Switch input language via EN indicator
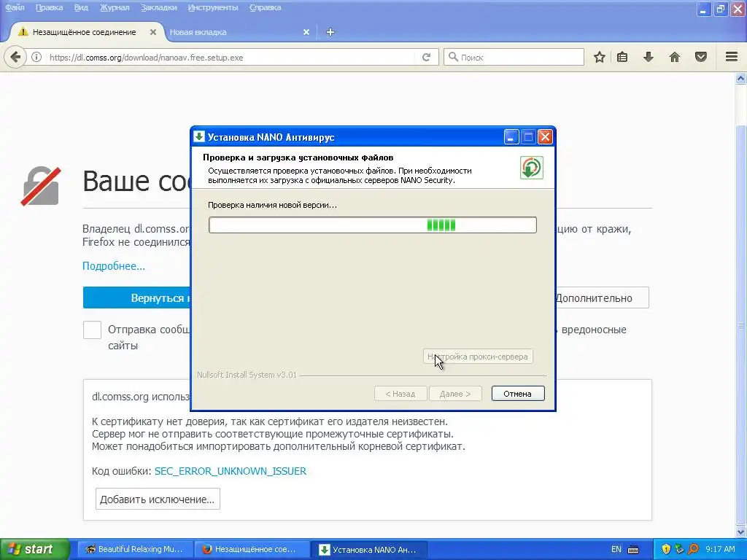This screenshot has width=747, height=560. (616, 549)
